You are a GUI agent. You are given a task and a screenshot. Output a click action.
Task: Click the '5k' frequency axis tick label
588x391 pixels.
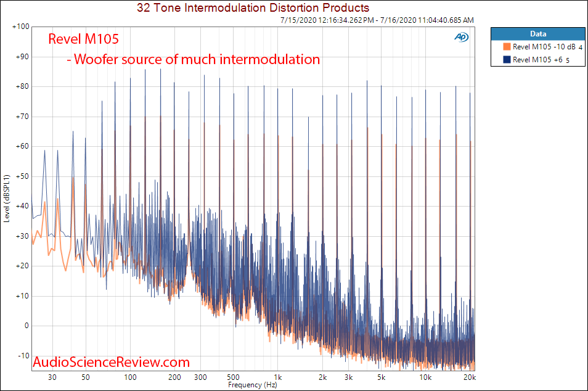click(382, 377)
